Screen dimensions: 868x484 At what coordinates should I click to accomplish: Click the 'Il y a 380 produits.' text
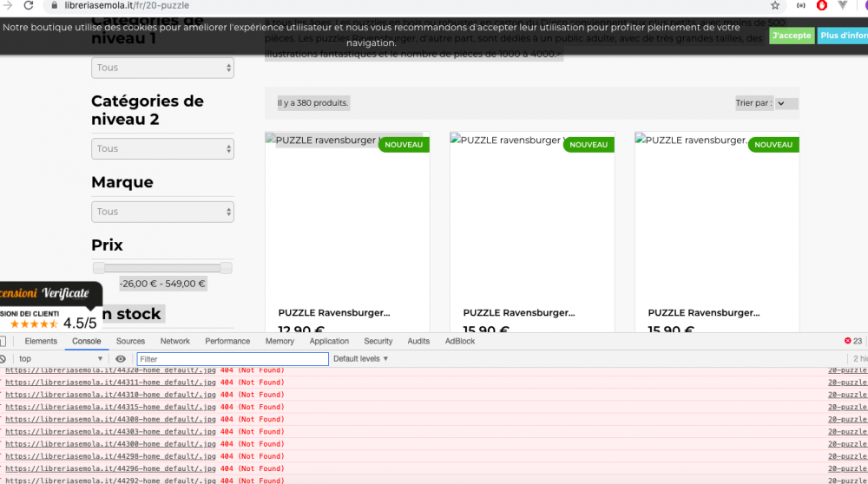pyautogui.click(x=312, y=103)
